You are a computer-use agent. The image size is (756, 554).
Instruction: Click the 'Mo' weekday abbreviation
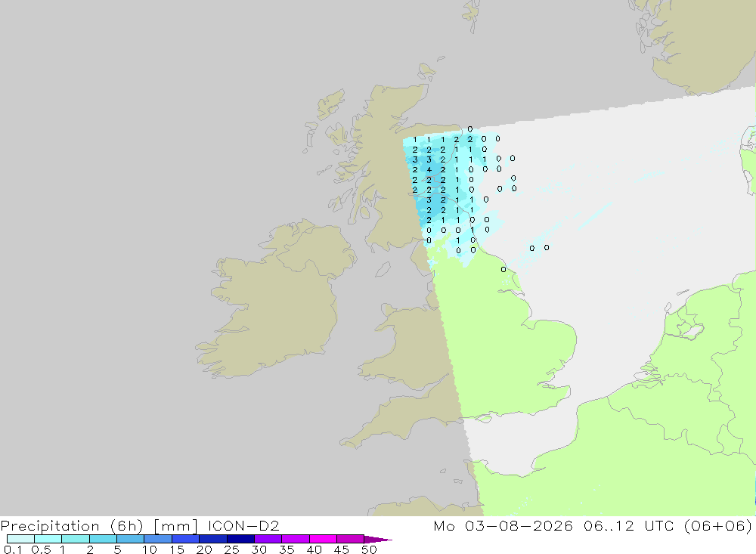pos(444,526)
